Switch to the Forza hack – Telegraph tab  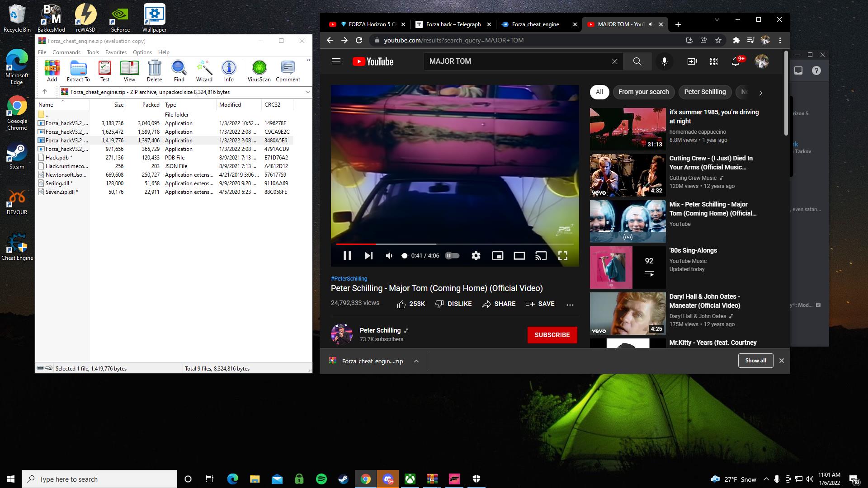tap(452, 24)
